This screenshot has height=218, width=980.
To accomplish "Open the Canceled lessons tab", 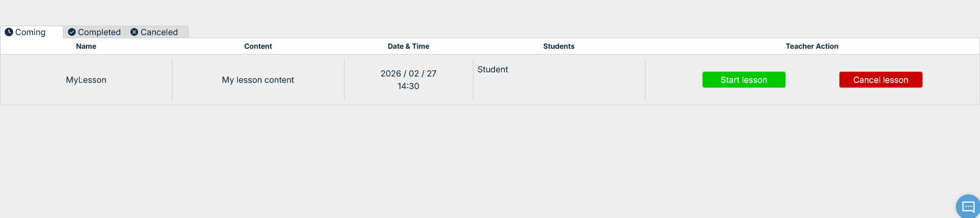I will coord(159,32).
